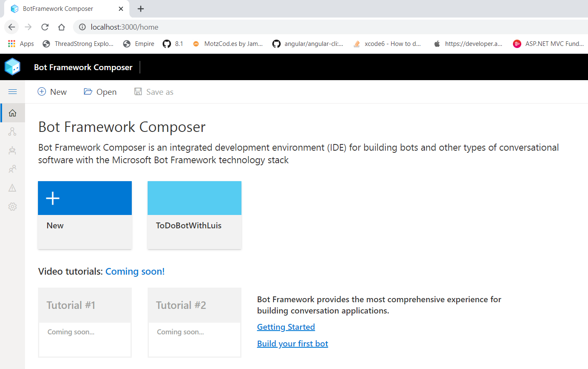Go forward in browser history
Screen dimensions: 588x369
click(28, 27)
